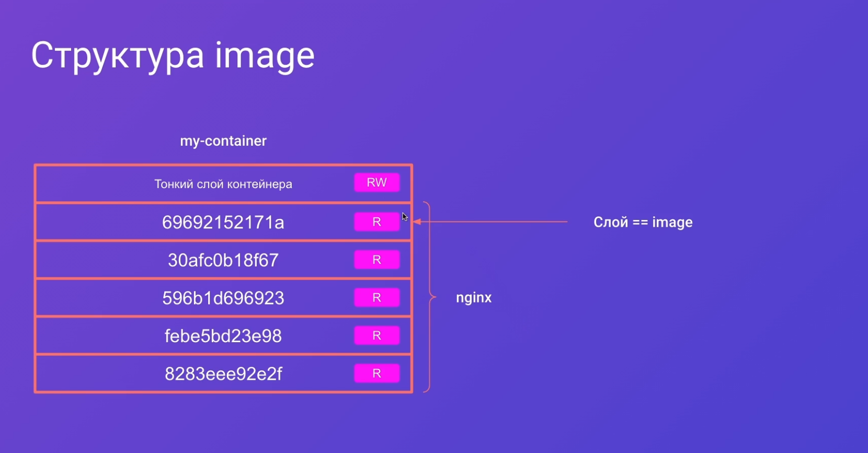
Task: Click the R badge beside 596b1d696923
Action: [x=377, y=298]
